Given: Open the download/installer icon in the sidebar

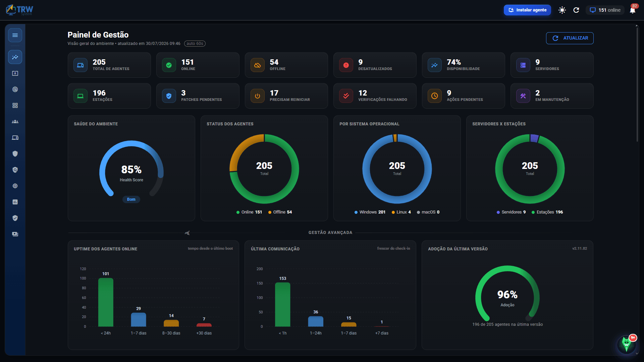Looking at the screenshot, I should click(15, 73).
